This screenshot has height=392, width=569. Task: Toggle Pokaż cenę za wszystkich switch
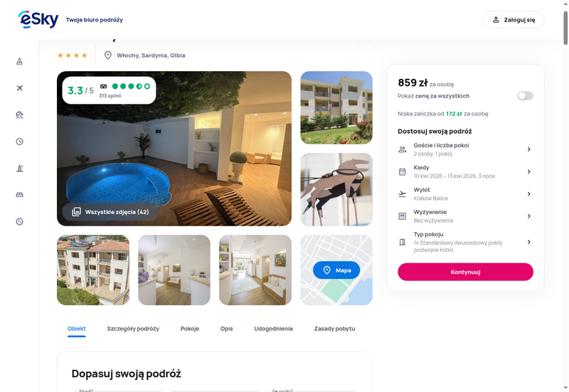point(525,96)
